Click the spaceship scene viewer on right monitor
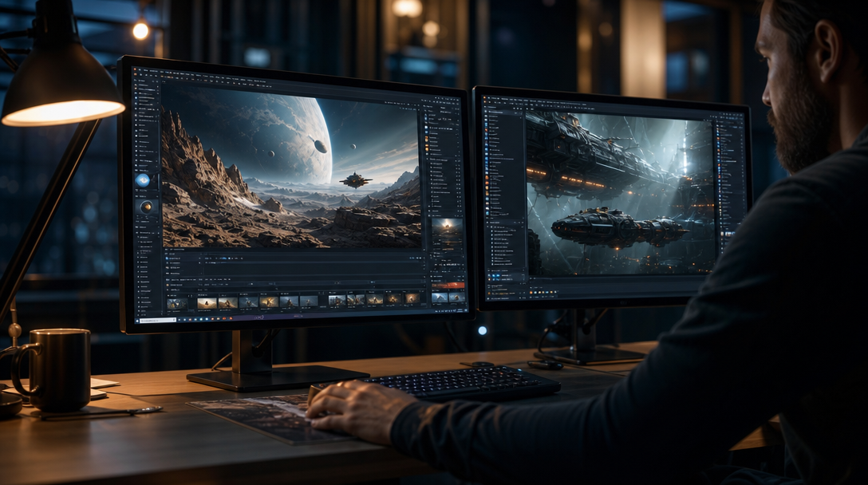Screen dimensions: 868x485 [x=620, y=192]
